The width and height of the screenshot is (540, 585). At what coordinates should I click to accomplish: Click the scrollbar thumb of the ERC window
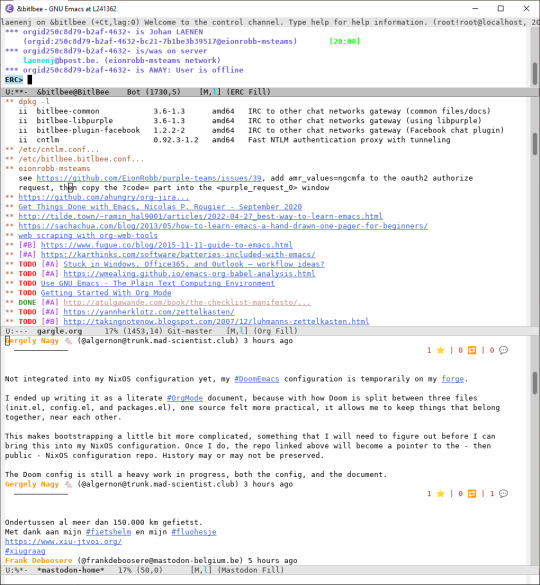pyautogui.click(x=534, y=74)
